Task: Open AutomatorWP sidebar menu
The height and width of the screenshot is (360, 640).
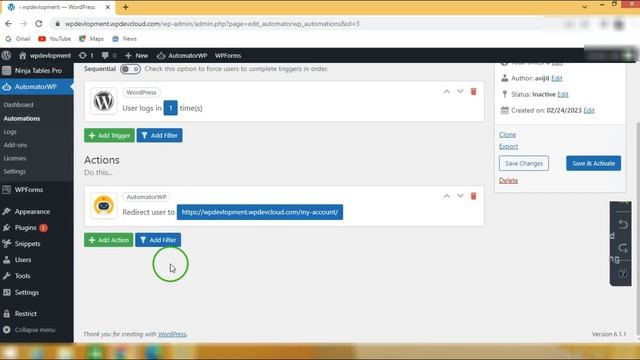Action: tap(37, 87)
